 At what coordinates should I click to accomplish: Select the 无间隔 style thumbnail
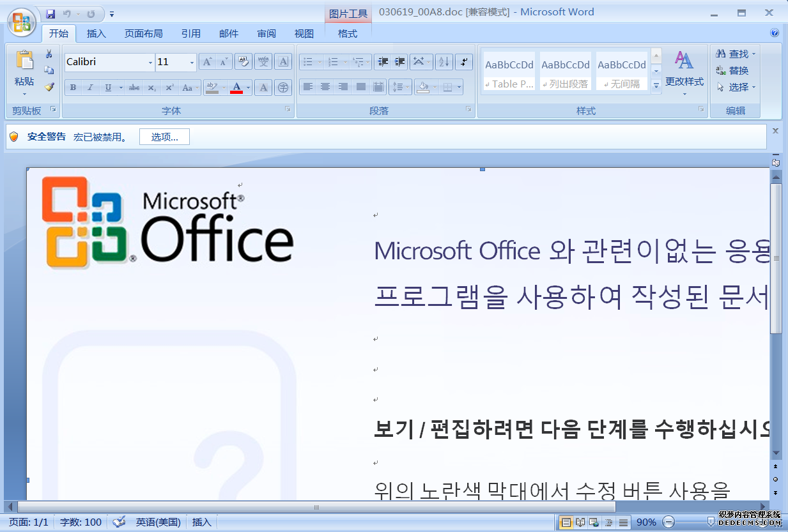click(622, 71)
